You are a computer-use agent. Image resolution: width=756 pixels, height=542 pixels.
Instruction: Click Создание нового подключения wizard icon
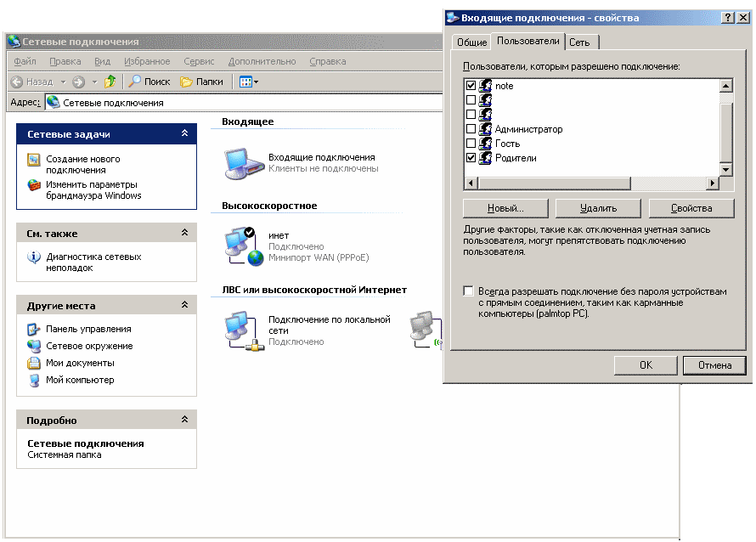pyautogui.click(x=34, y=160)
